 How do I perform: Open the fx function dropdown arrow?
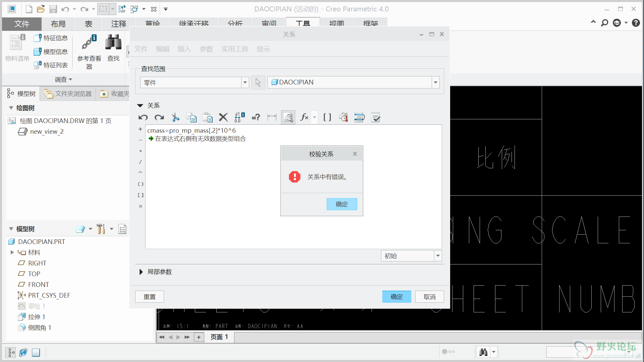(x=314, y=117)
